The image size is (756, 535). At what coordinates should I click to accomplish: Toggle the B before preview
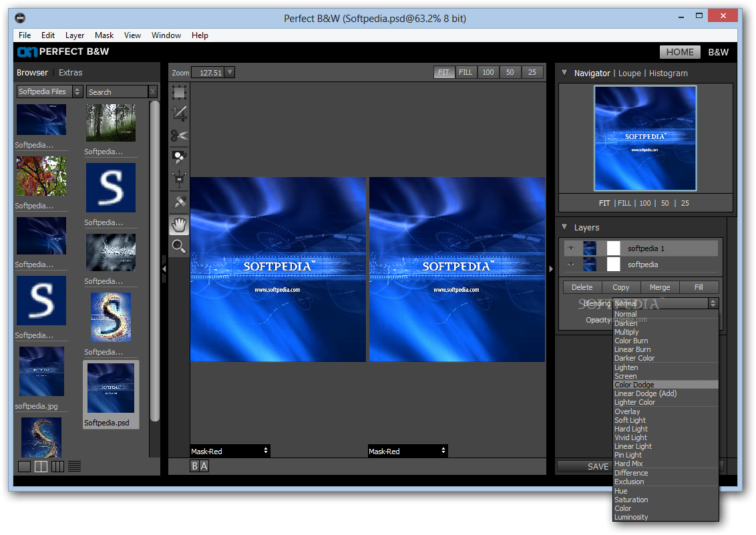pos(194,466)
